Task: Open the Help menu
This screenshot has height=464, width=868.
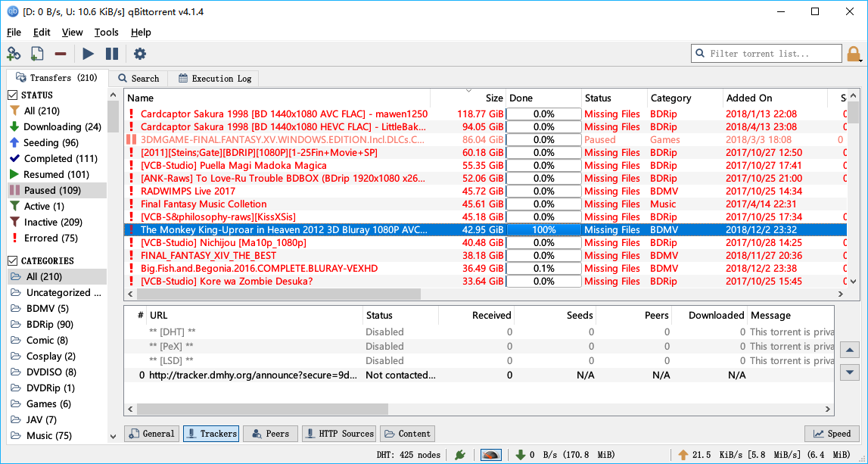Action: tap(141, 32)
